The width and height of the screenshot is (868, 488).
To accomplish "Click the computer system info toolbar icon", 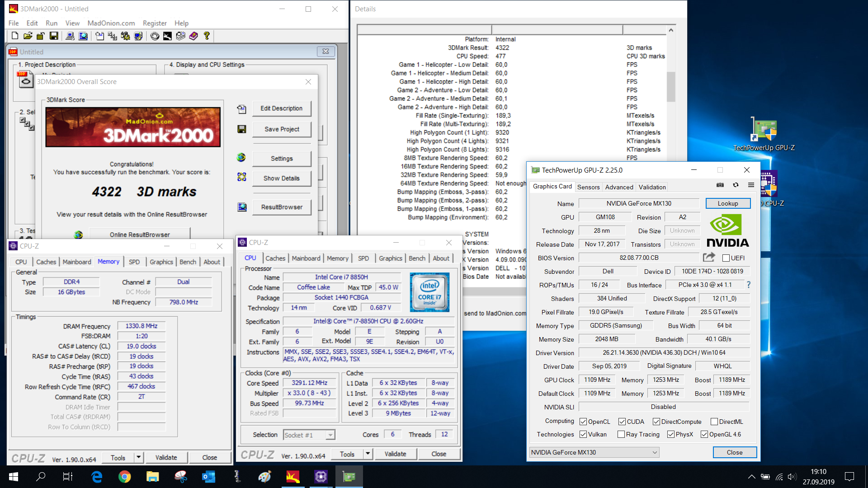I will [70, 36].
